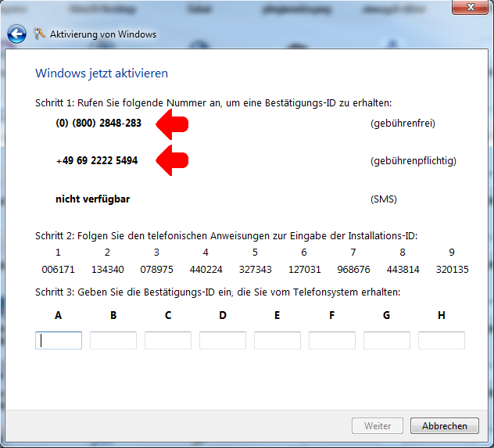
Task: Click installation ID block 006171
Action: (59, 270)
